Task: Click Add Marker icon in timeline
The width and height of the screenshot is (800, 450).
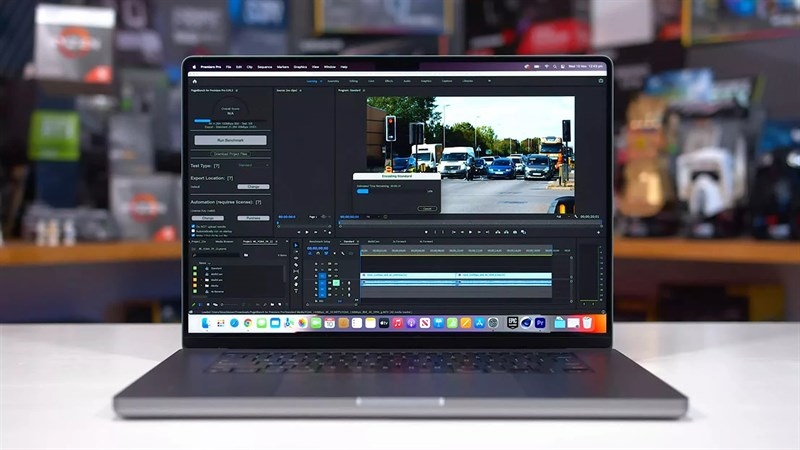Action: click(335, 254)
